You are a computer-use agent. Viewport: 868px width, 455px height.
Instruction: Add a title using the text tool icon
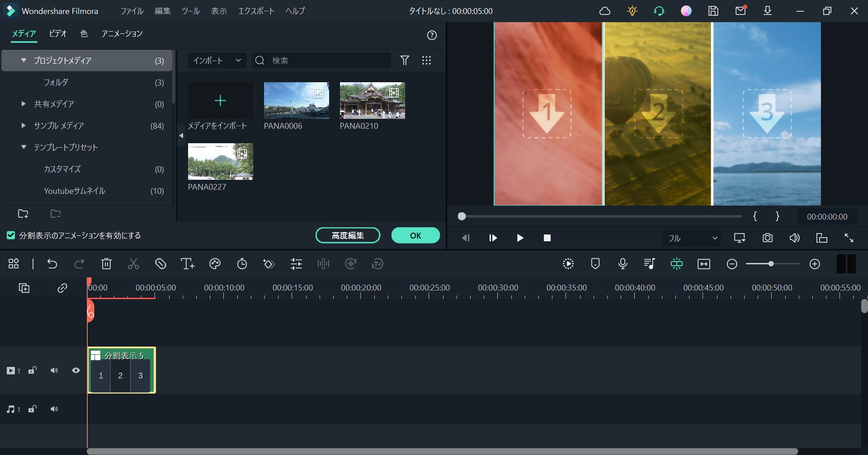188,264
